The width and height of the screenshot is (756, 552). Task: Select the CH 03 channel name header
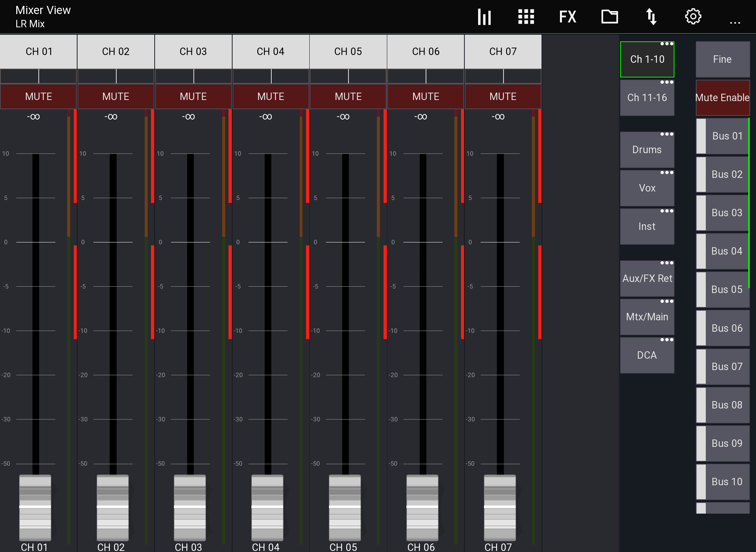(193, 52)
